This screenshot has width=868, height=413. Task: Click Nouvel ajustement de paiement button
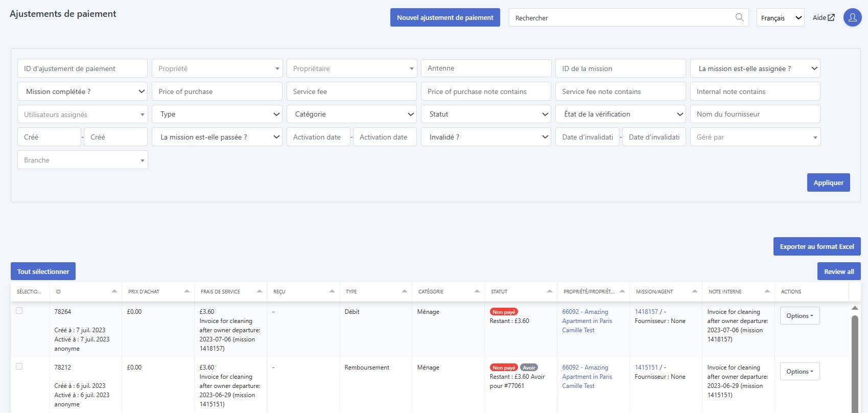pyautogui.click(x=445, y=17)
